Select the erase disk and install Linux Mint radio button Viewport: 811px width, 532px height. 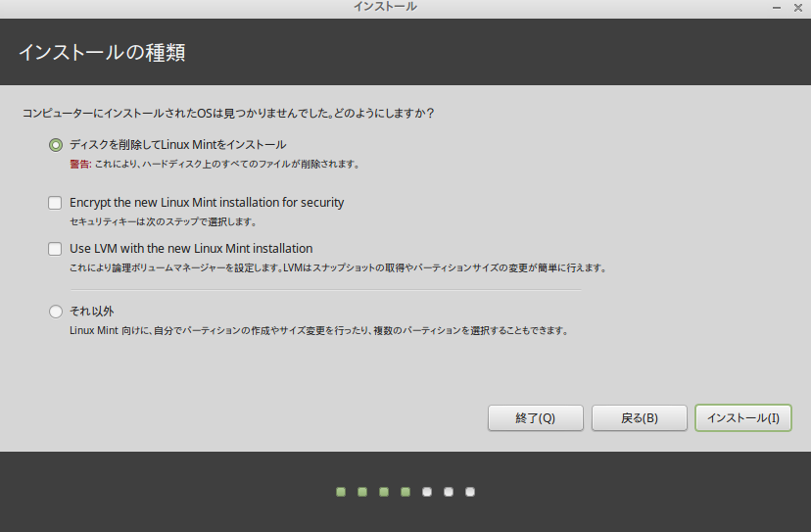coord(56,145)
